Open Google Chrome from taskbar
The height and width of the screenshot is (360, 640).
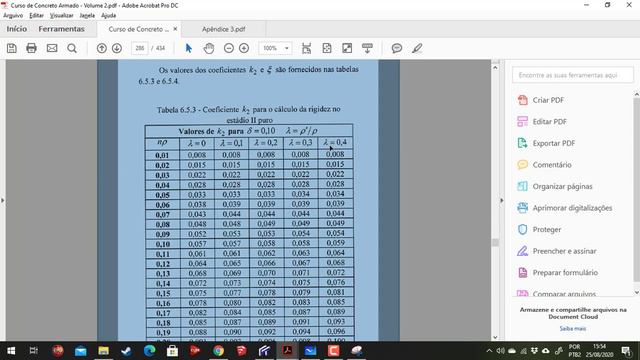click(218, 351)
